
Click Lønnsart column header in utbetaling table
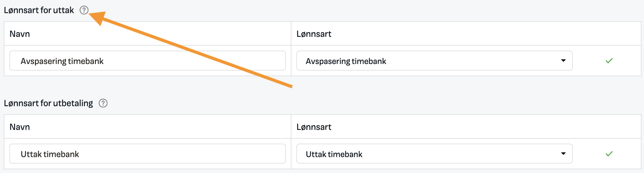click(x=314, y=127)
